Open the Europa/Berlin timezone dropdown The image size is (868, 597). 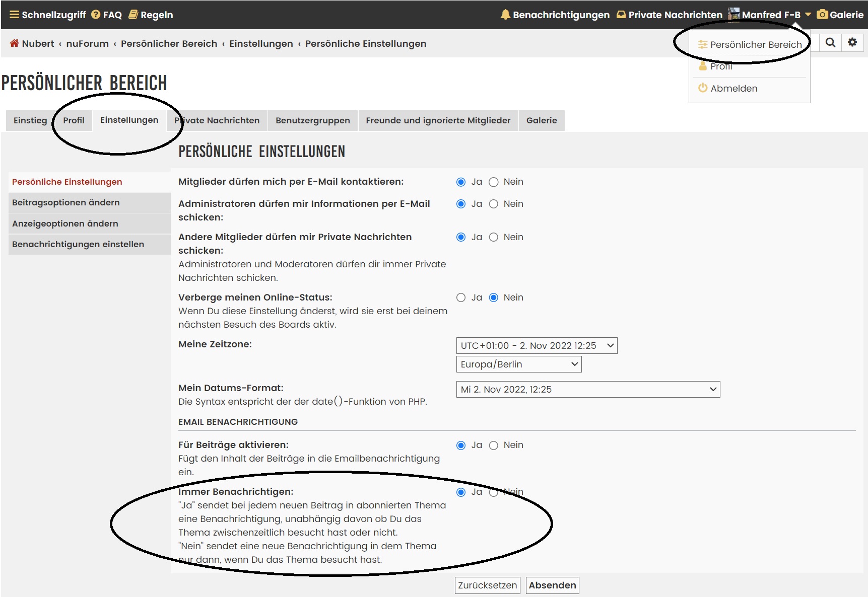pos(518,364)
